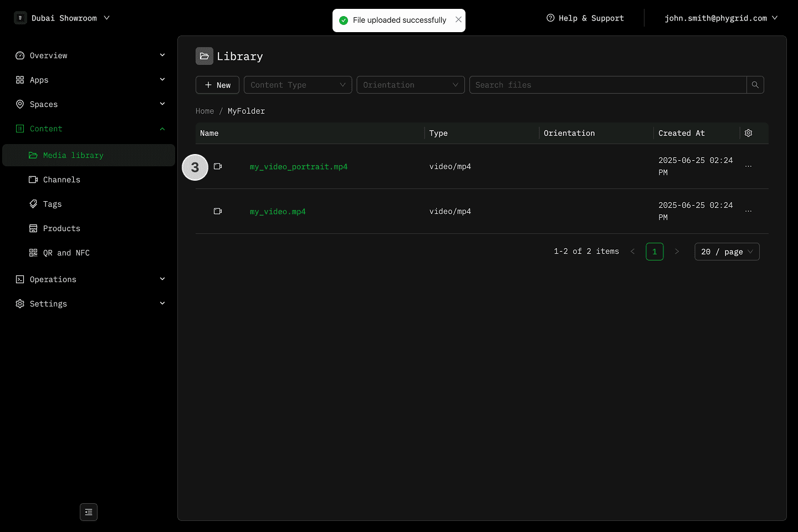Click the green checkmark in the upload notification
Screen dimensions: 798x532
344,20
